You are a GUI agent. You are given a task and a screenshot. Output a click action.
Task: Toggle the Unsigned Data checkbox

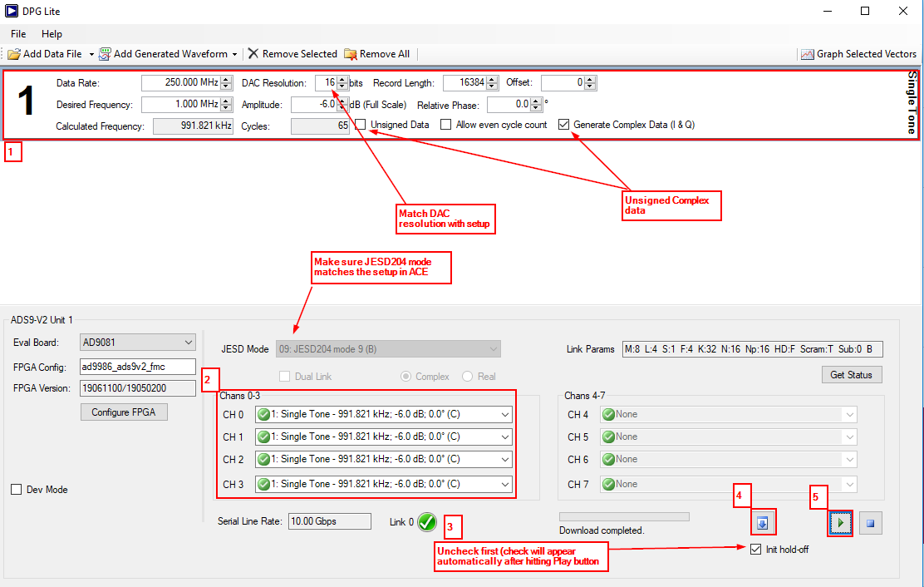pos(361,125)
